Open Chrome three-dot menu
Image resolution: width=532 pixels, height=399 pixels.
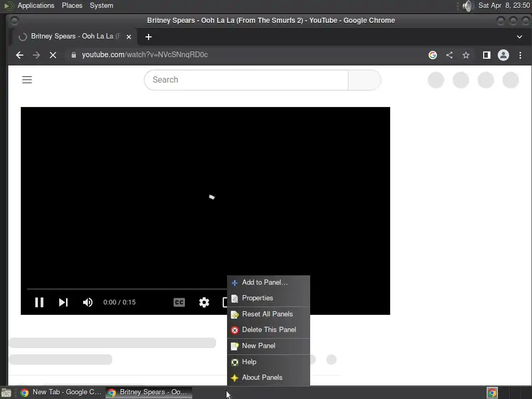520,55
